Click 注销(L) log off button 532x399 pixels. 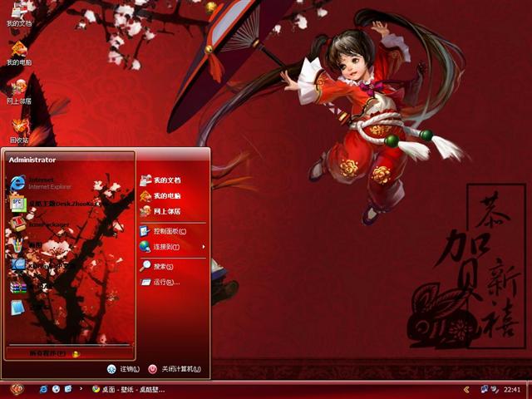pos(123,369)
